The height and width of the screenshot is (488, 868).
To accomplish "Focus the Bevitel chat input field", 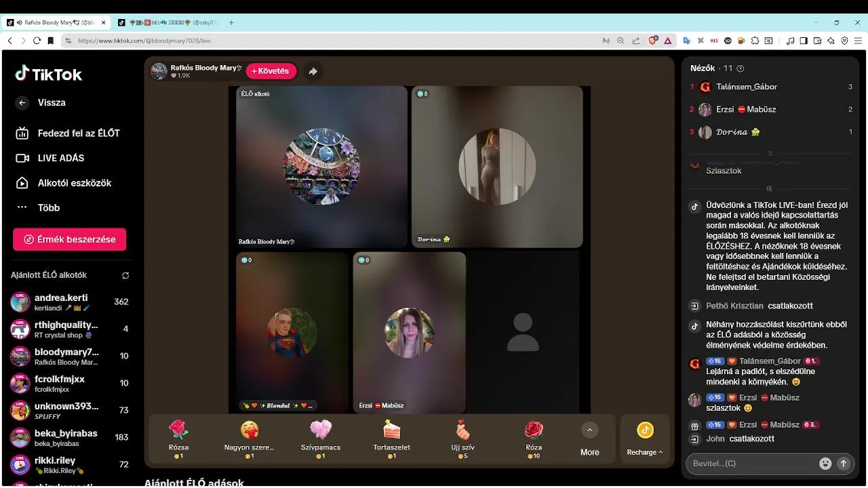I will [753, 464].
